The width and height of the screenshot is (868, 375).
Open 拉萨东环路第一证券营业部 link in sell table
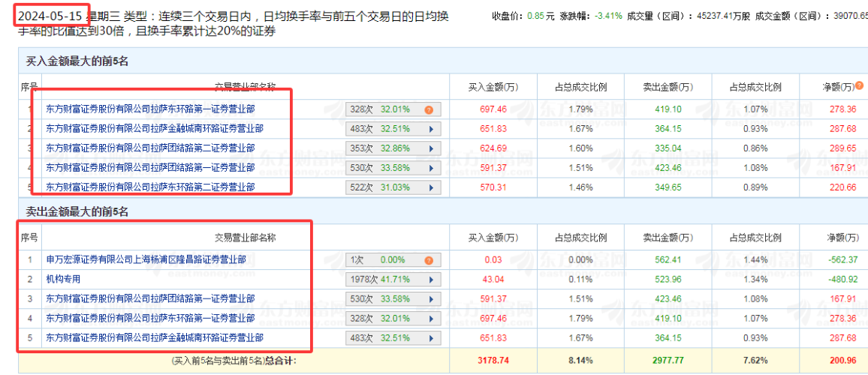(x=151, y=318)
